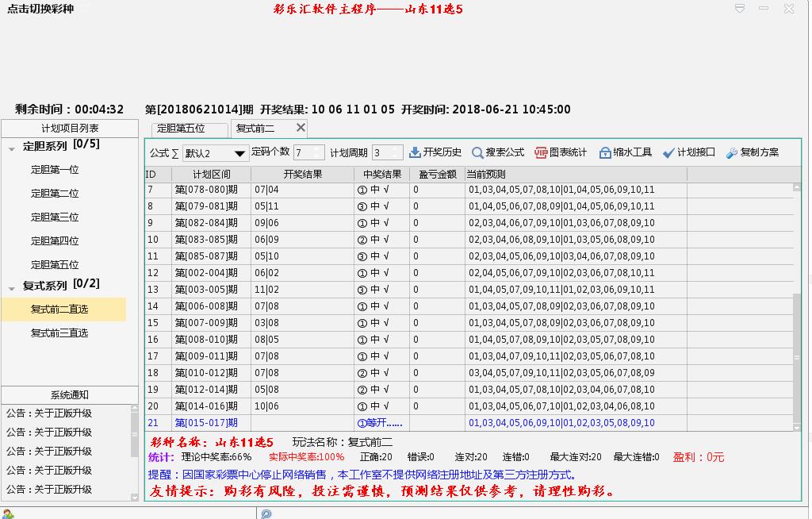Click the bottom-left taskbar user icon
Viewport: 812px width, 519px height.
(x=8, y=513)
